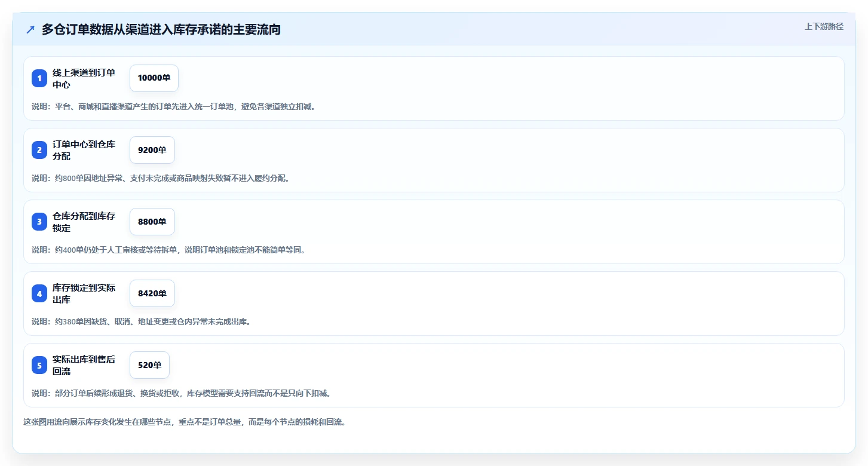Click the note mentioning 约400单仍处于人工审核
This screenshot has height=466, width=868.
tap(168, 250)
